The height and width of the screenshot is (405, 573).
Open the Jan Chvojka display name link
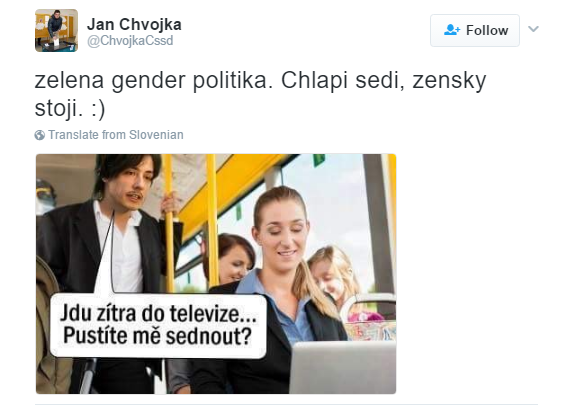click(134, 24)
